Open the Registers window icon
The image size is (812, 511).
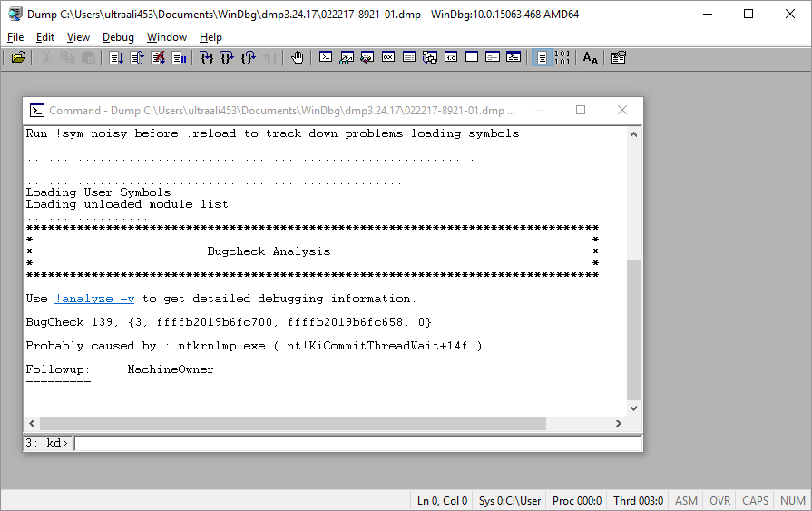(388, 57)
